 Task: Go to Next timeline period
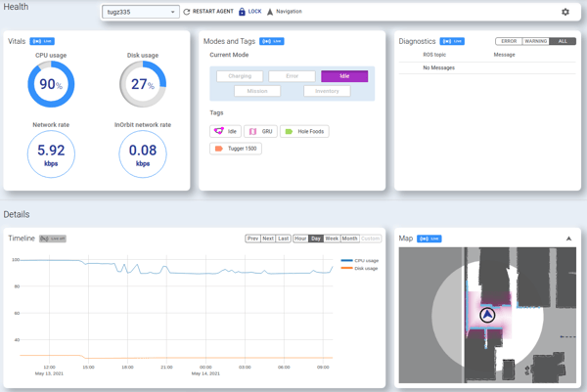268,239
